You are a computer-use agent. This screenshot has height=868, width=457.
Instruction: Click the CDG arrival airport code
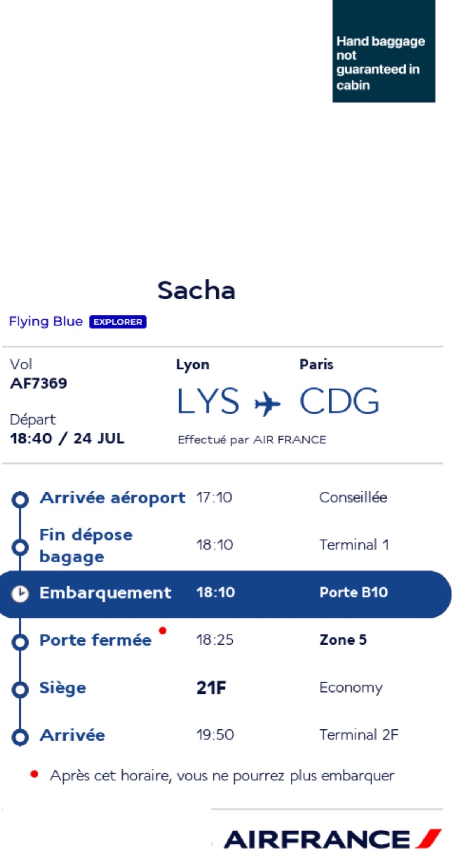tap(339, 401)
